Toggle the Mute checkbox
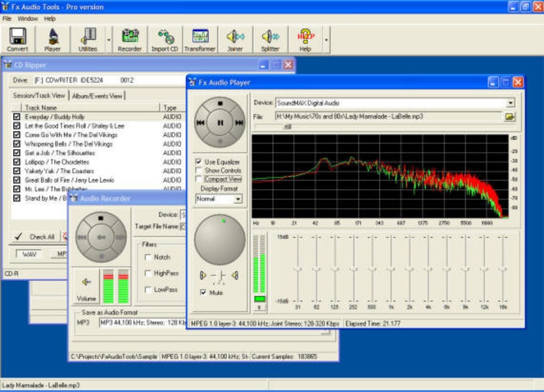544x392 pixels. (203, 292)
